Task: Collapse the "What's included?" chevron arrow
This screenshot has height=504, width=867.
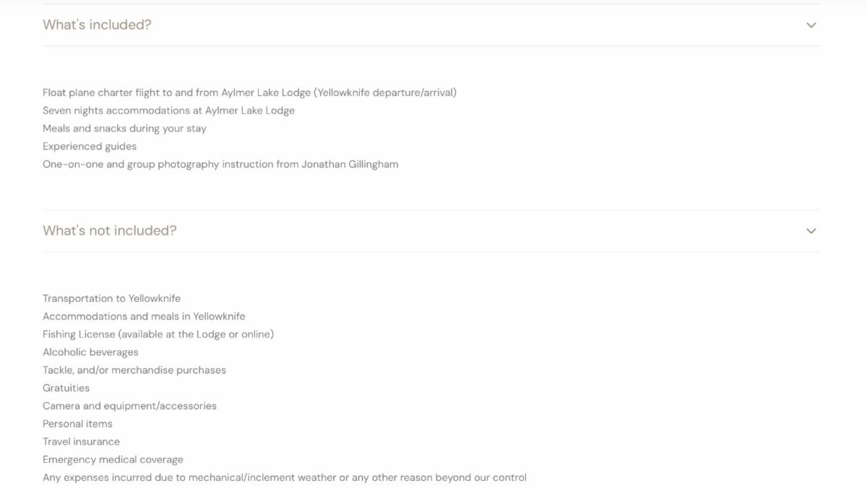Action: [811, 25]
